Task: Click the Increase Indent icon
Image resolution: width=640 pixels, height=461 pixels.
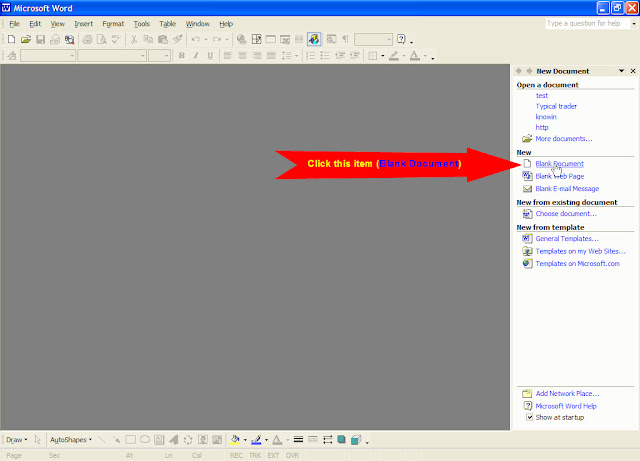Action: point(354,56)
